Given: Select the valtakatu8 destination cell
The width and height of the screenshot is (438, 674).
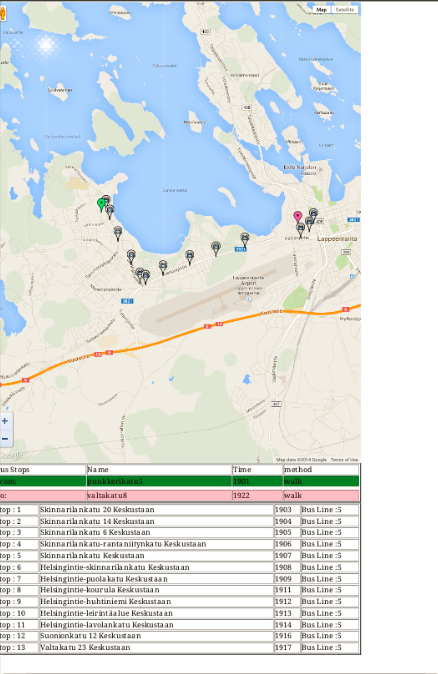Looking at the screenshot, I should pyautogui.click(x=159, y=495).
